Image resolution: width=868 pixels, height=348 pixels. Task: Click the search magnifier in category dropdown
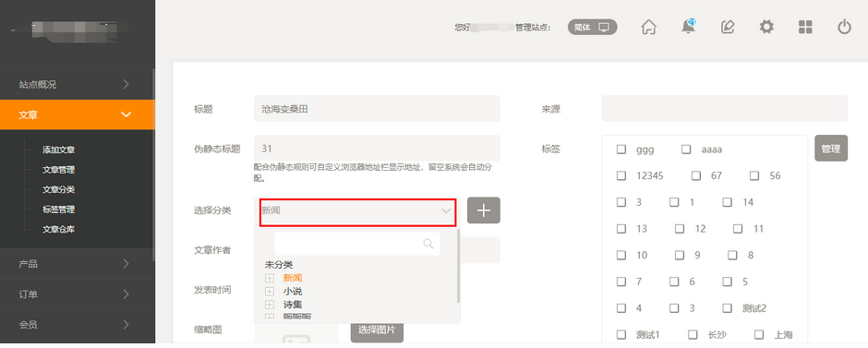428,244
